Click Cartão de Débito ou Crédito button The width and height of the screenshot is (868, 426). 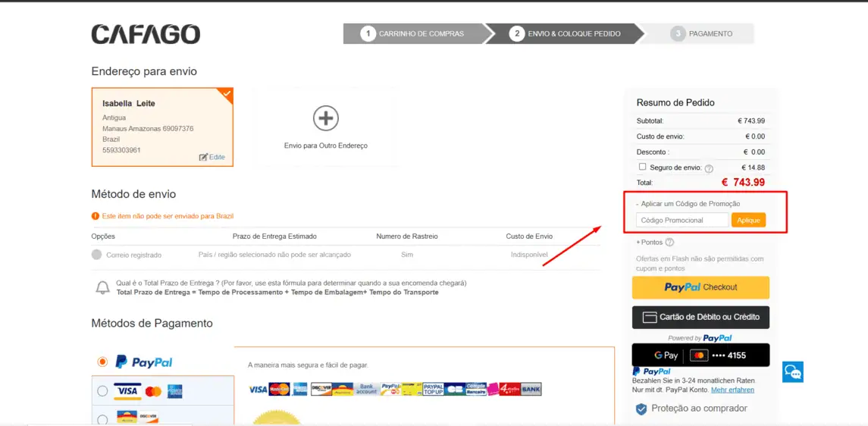[x=700, y=318]
